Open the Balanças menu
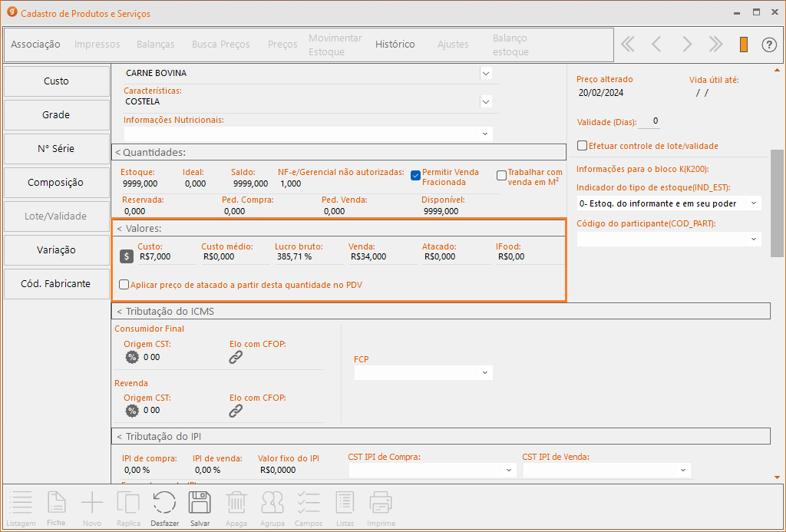The width and height of the screenshot is (786, 532). click(x=155, y=44)
